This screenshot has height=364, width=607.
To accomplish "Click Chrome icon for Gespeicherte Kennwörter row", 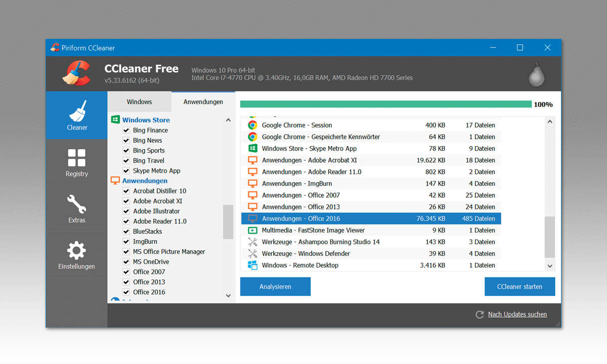I will click(252, 136).
